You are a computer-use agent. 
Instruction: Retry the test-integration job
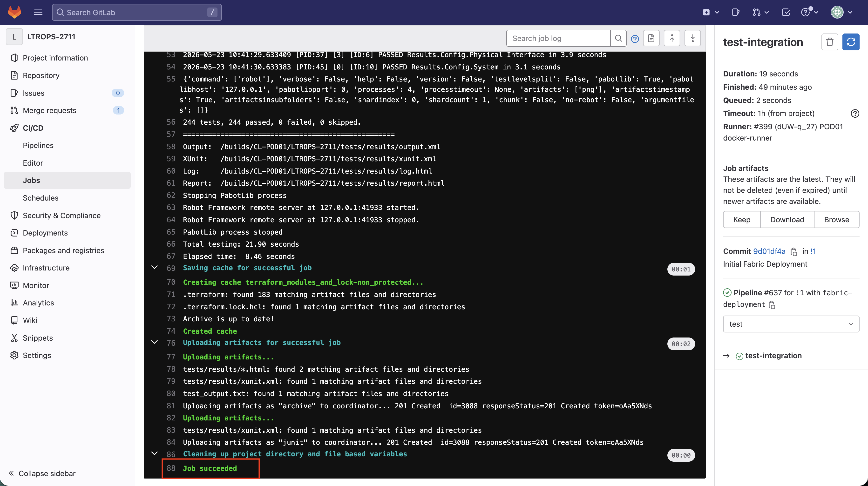(851, 42)
